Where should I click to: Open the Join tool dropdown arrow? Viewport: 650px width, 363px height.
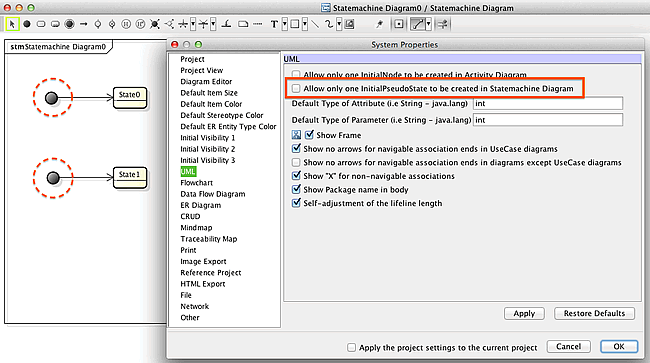(x=213, y=24)
